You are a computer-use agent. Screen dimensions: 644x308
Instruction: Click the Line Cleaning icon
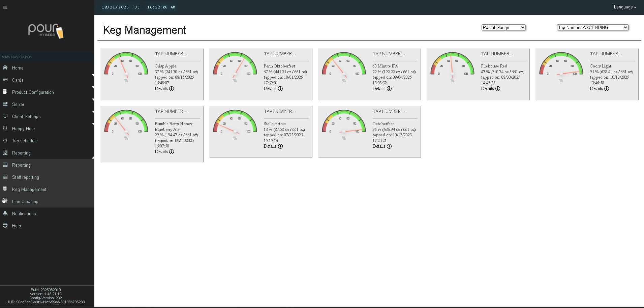pyautogui.click(x=5, y=201)
